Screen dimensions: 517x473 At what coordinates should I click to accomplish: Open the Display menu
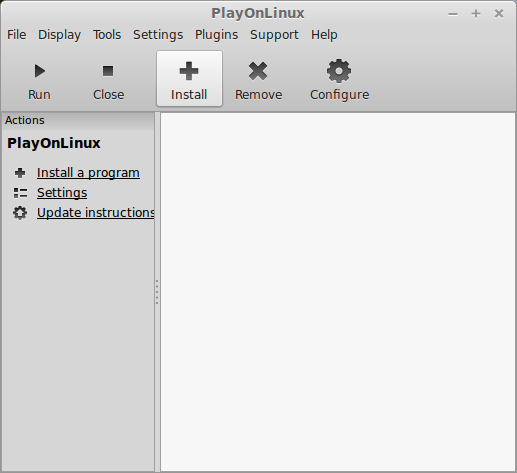[x=59, y=35]
